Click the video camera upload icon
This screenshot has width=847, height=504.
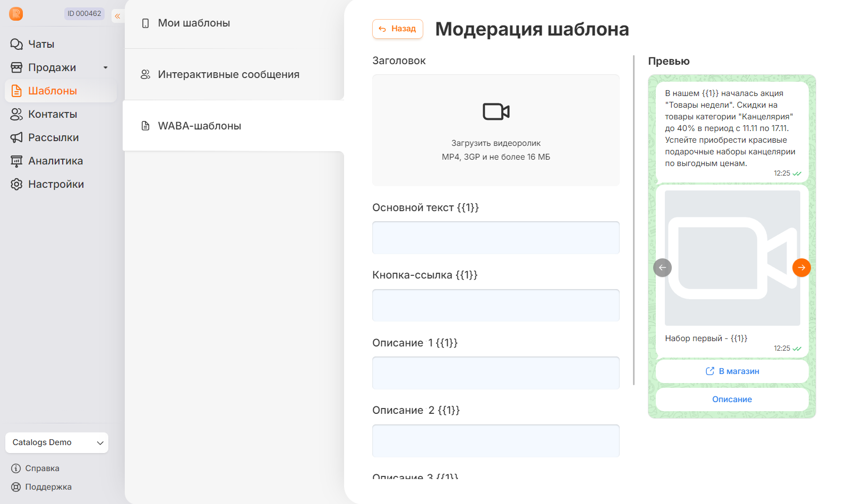tap(496, 111)
